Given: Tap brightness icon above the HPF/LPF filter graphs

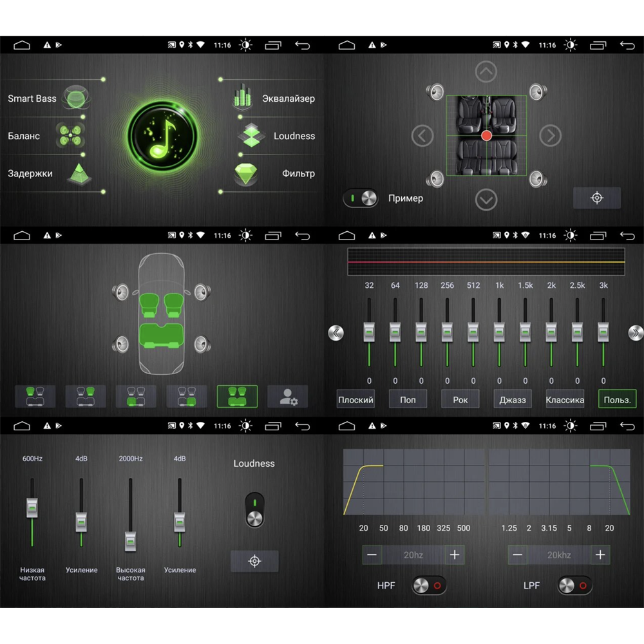Looking at the screenshot, I should (x=570, y=426).
